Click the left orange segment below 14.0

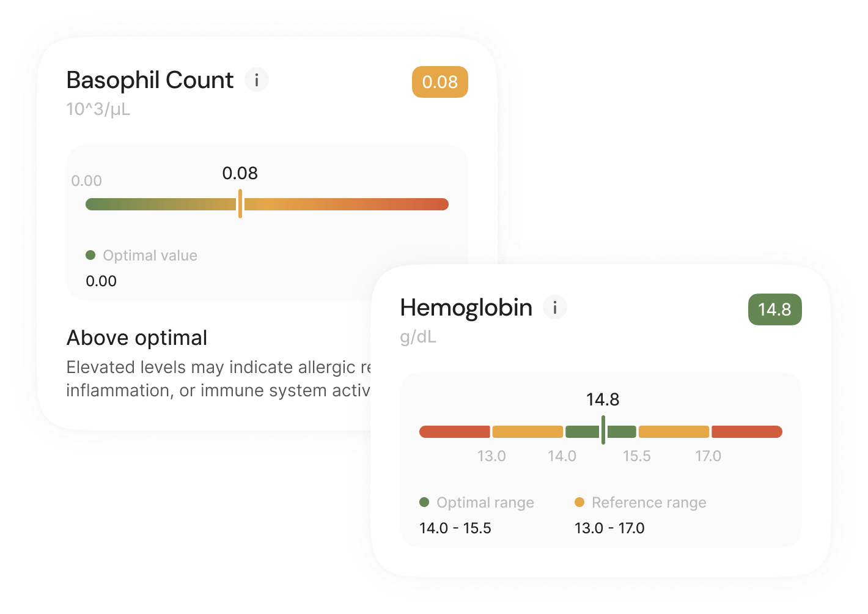[x=528, y=432]
